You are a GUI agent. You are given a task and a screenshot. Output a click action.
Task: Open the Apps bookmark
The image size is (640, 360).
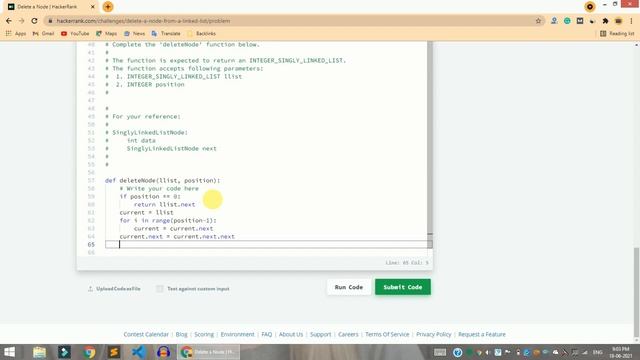[x=16, y=33]
